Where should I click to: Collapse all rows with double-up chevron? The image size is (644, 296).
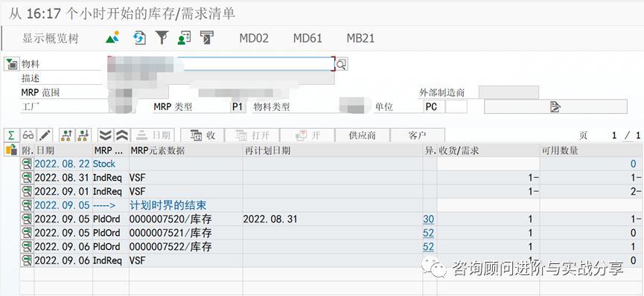pyautogui.click(x=122, y=135)
